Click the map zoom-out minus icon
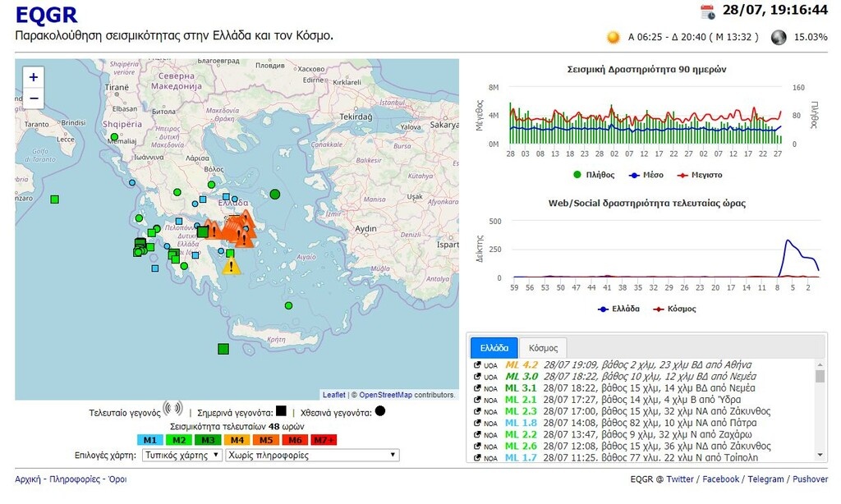Viewport: 841px width, 504px height. [x=33, y=98]
